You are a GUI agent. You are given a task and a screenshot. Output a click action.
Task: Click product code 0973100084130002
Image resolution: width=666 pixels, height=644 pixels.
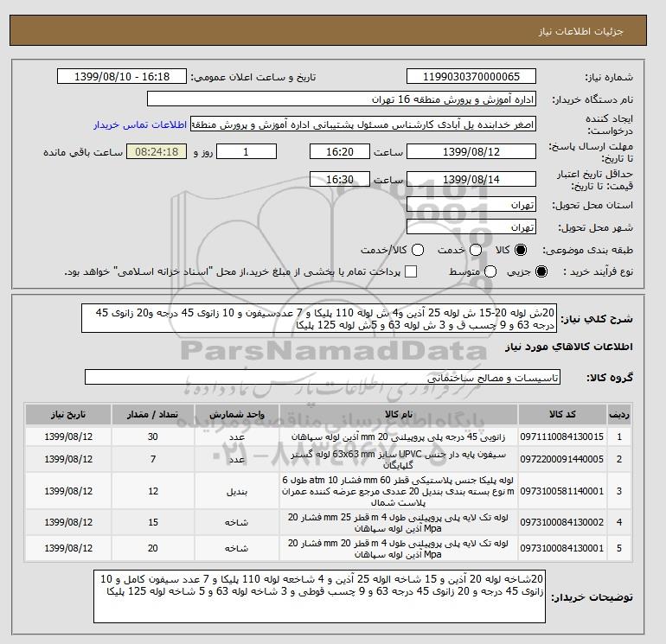[x=562, y=522]
